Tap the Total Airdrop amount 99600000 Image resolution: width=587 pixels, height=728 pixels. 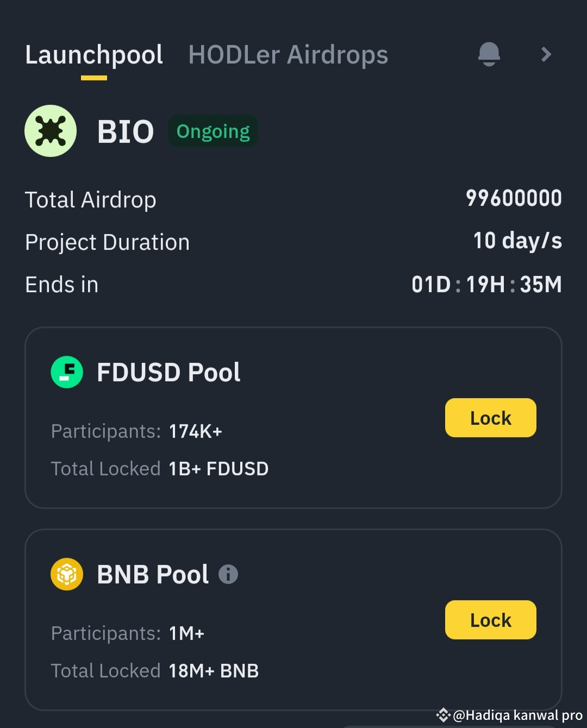coord(514,198)
